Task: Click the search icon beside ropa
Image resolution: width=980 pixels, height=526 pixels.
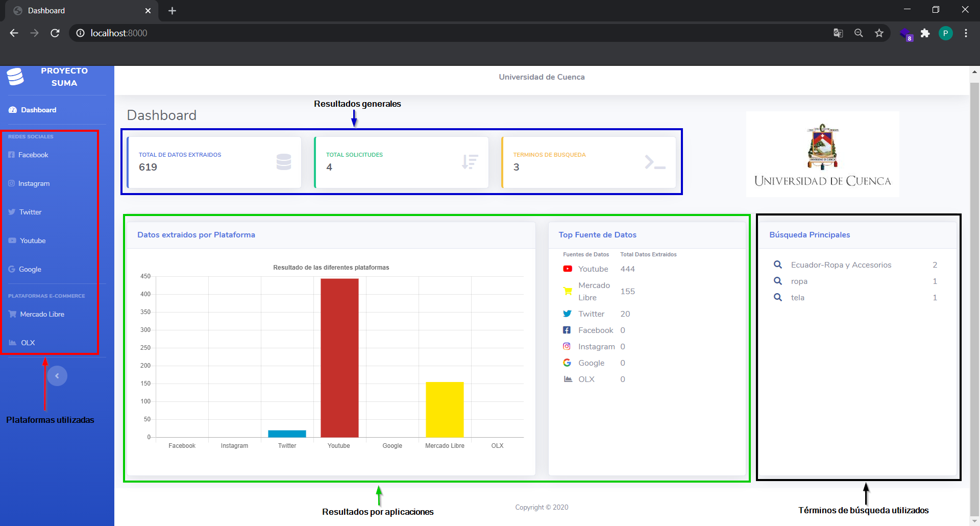Action: coord(778,281)
